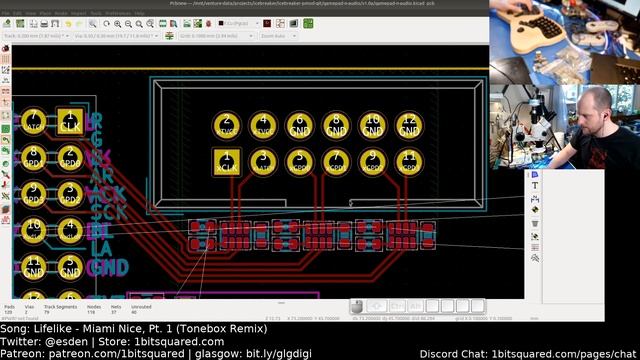This screenshot has height=360, width=640.
Task: Toggle polar coordinates display
Action: (6, 70)
